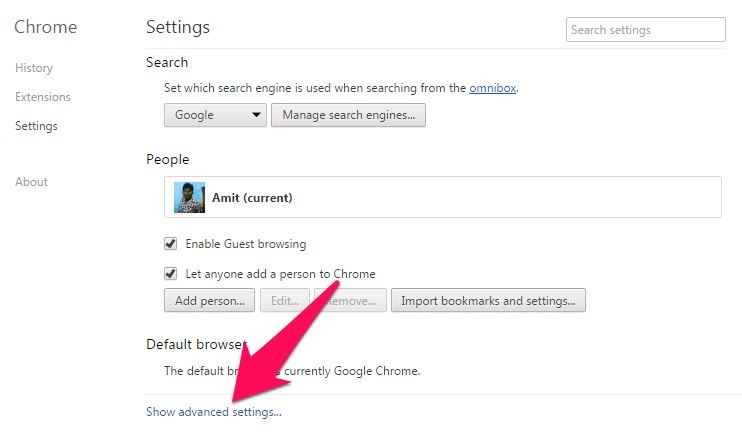
Task: Click the Remove person button
Action: 351,300
